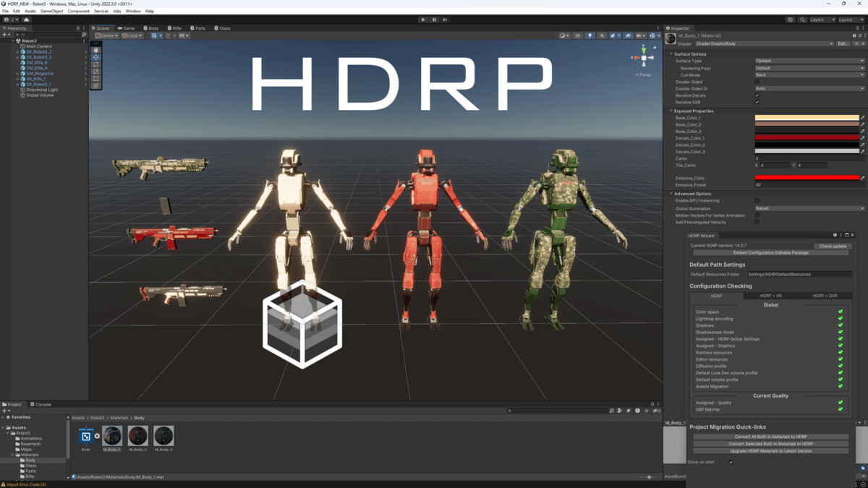
Task: Select the Transform tool in scene toolbar
Action: pyautogui.click(x=96, y=86)
